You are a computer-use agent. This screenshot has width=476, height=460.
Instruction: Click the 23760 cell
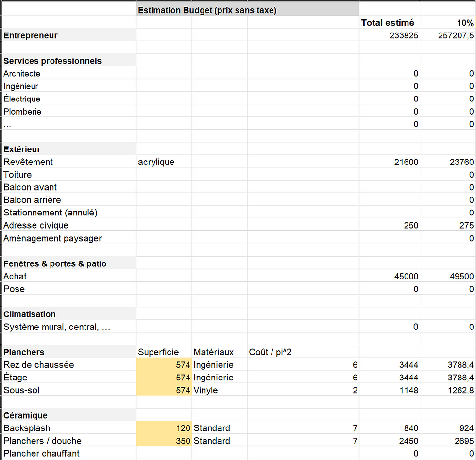coord(448,162)
